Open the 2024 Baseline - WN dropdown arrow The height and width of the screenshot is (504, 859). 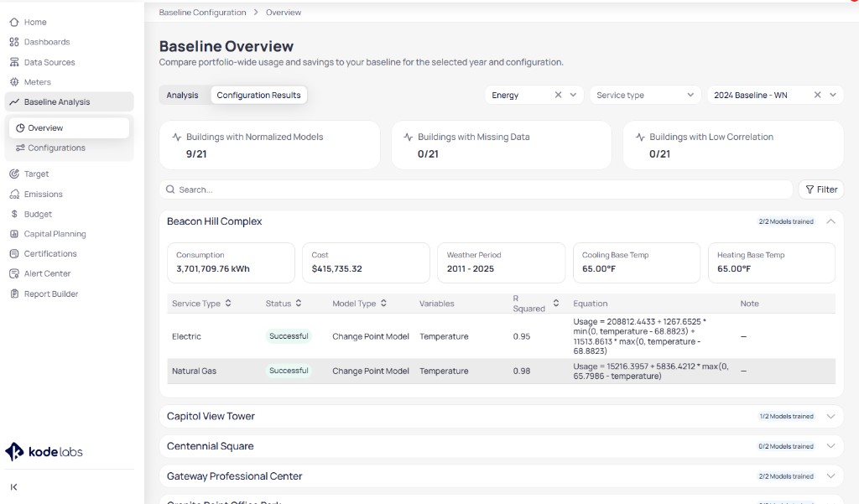point(833,95)
